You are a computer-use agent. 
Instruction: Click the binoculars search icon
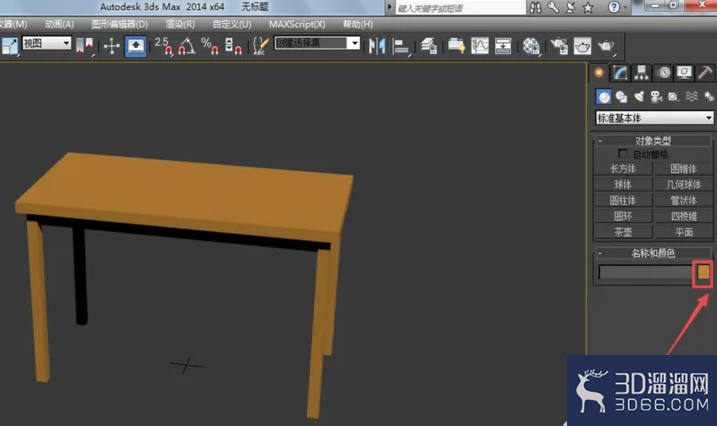535,7
